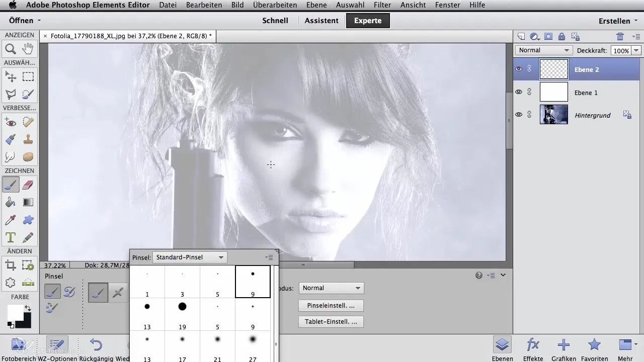The width and height of the screenshot is (644, 362).
Task: Select the Eyedropper color picker tool
Action: [x=10, y=220]
